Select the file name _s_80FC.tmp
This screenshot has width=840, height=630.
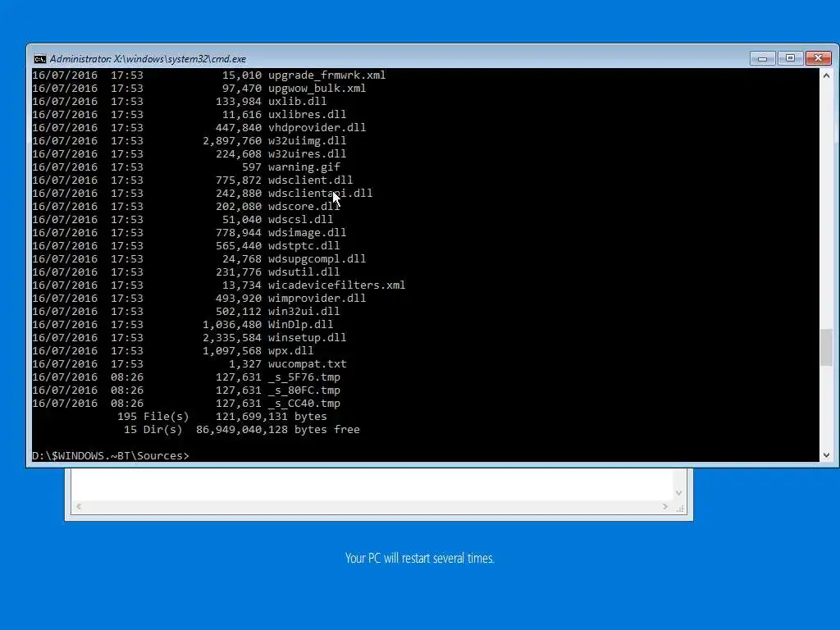(x=304, y=390)
